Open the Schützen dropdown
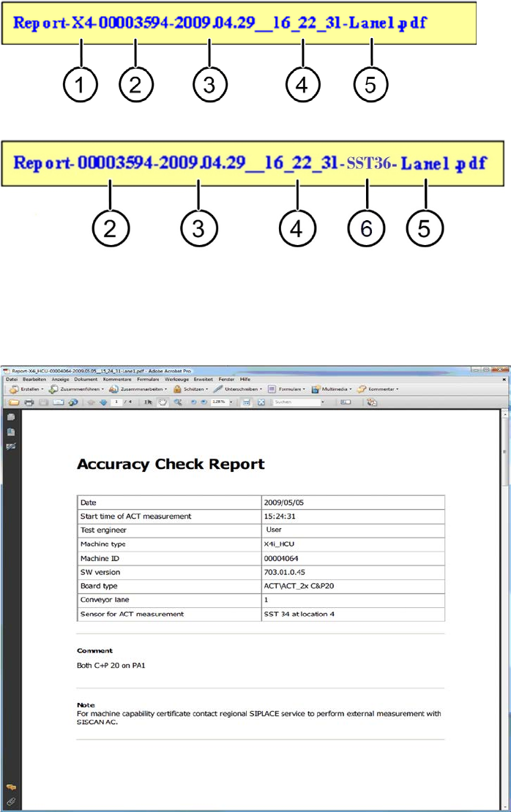This screenshot has width=511, height=812. tap(191, 389)
